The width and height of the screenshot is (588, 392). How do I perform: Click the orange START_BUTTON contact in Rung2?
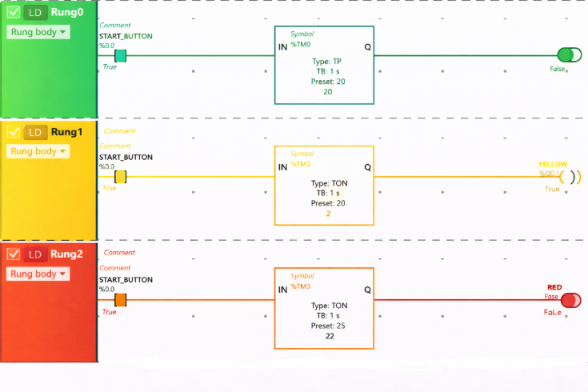pos(121,300)
